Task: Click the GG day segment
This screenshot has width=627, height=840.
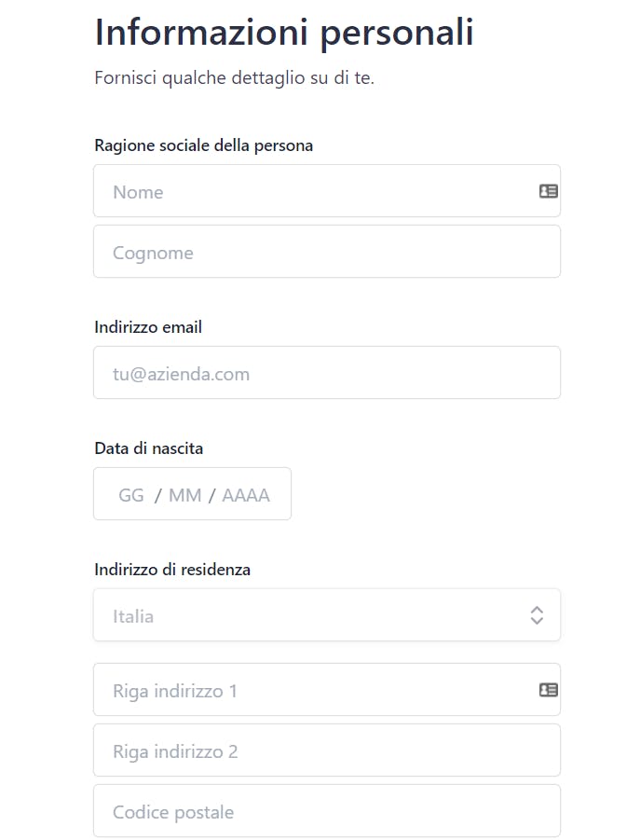Action: (131, 495)
